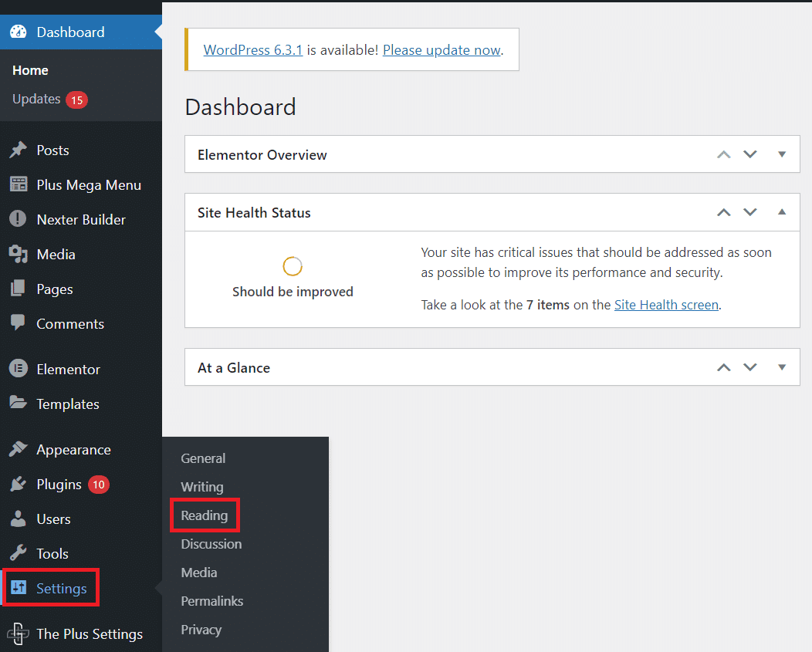Select the Users person icon

pyautogui.click(x=19, y=519)
